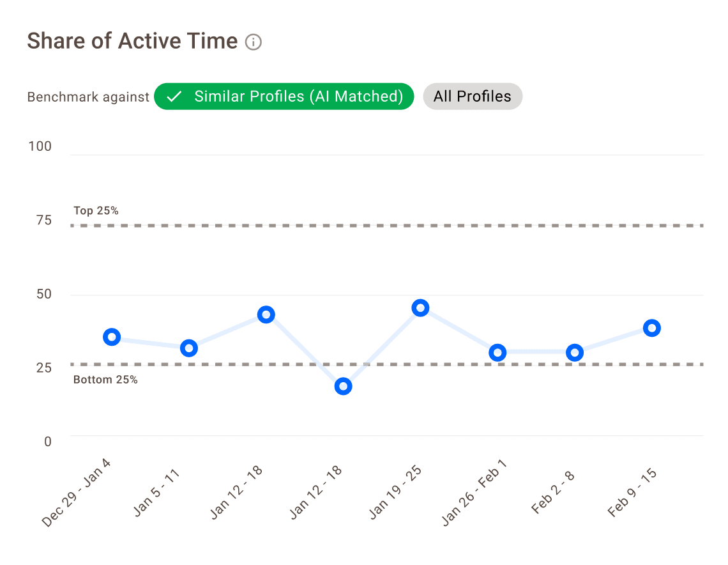728x565 pixels.
Task: Click the Dec 29 - Jan 4 data point
Action: coord(112,337)
